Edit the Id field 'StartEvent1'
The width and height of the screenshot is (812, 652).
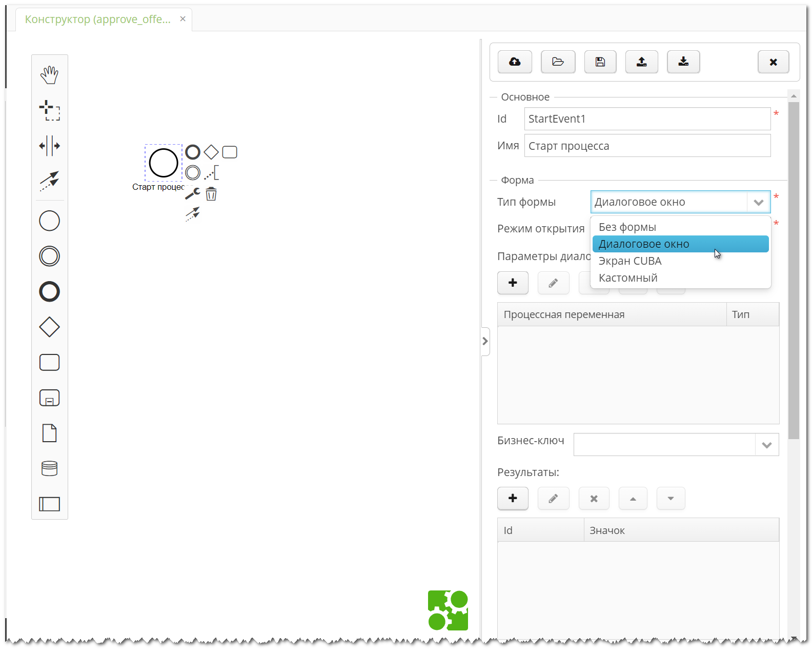point(647,119)
